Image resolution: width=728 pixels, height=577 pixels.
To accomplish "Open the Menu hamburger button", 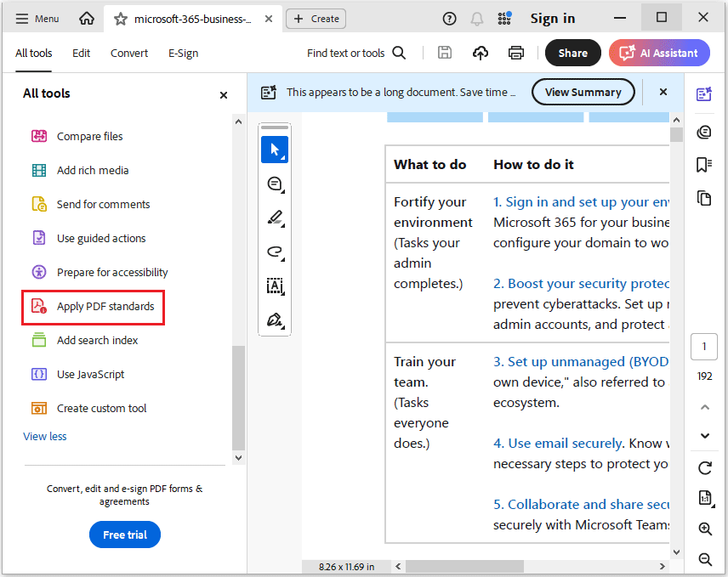I will pos(37,19).
